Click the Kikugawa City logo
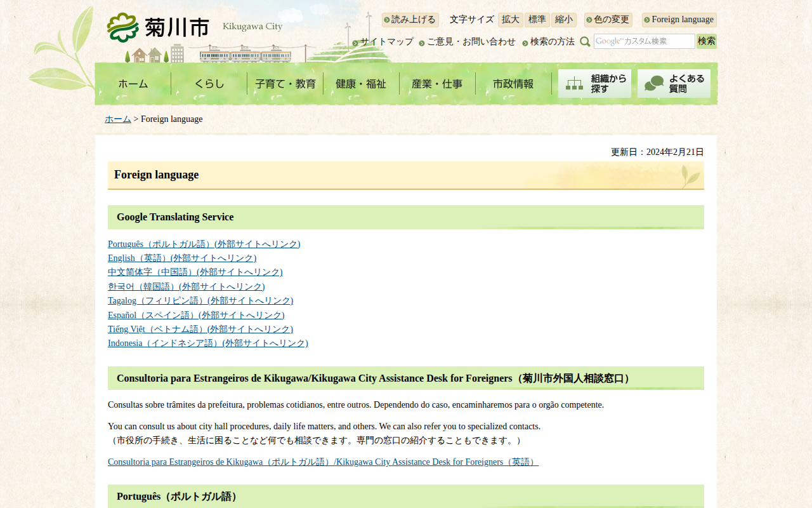The image size is (812, 508). 158,27
